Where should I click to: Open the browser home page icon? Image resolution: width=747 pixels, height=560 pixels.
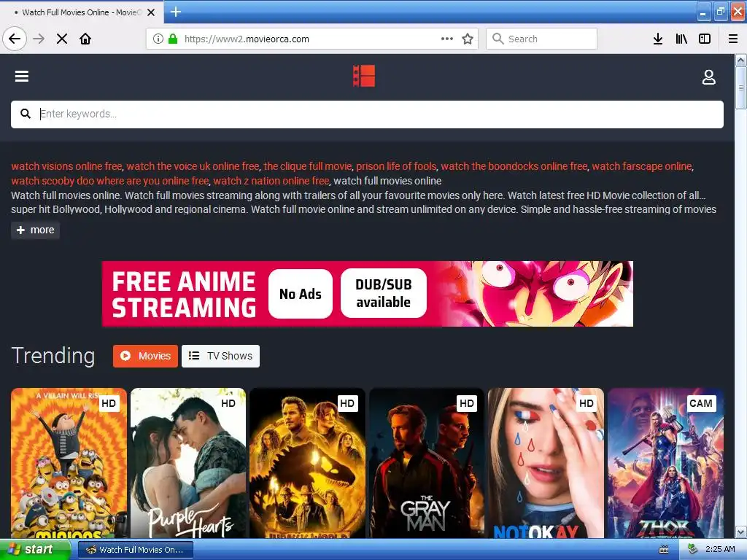pos(85,39)
